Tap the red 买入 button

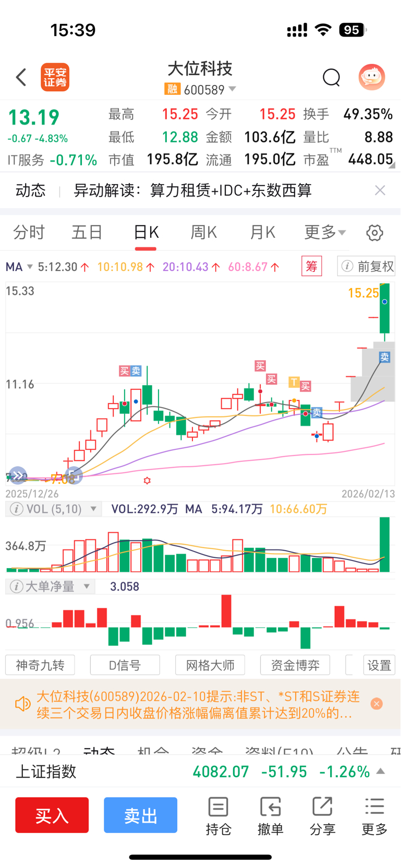pos(52,815)
